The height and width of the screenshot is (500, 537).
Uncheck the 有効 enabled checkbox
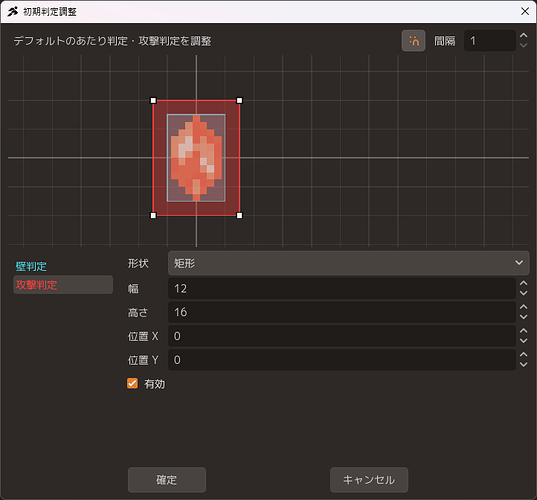(x=132, y=383)
